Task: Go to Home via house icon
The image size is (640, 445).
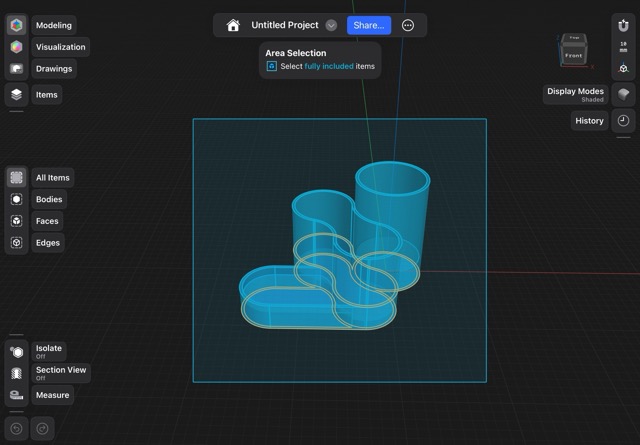Action: pos(233,25)
